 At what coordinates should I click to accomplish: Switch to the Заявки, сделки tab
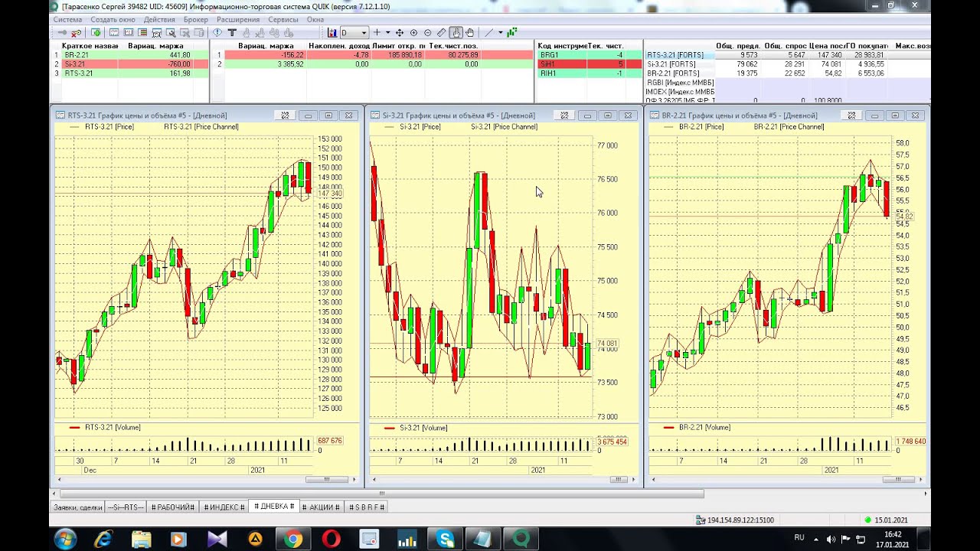pyautogui.click(x=77, y=507)
